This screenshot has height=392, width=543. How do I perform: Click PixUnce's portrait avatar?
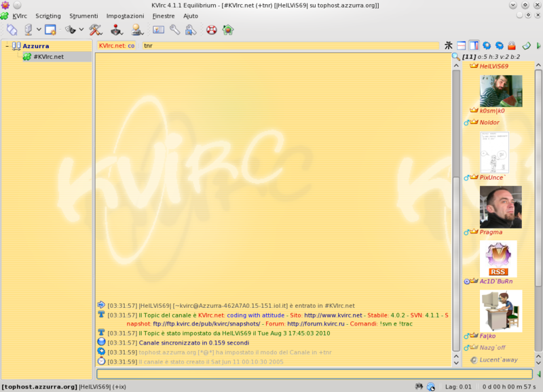point(501,207)
